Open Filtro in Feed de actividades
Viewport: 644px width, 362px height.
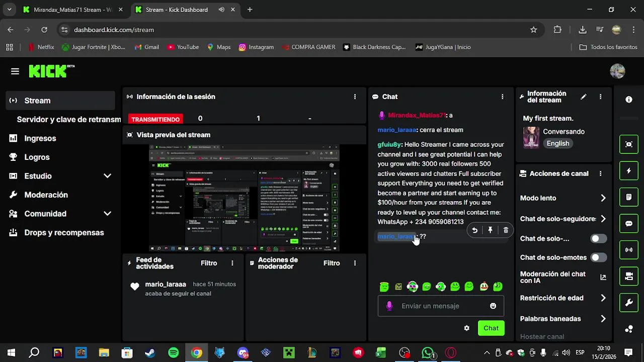coord(209,263)
